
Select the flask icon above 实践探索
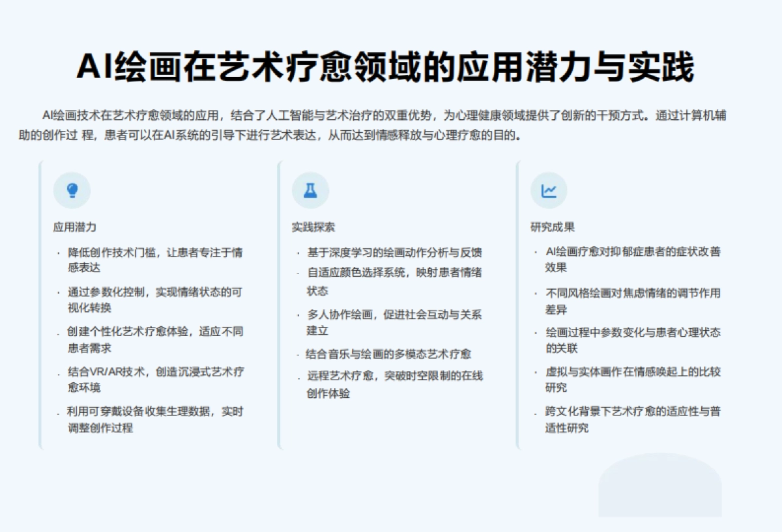click(x=311, y=189)
